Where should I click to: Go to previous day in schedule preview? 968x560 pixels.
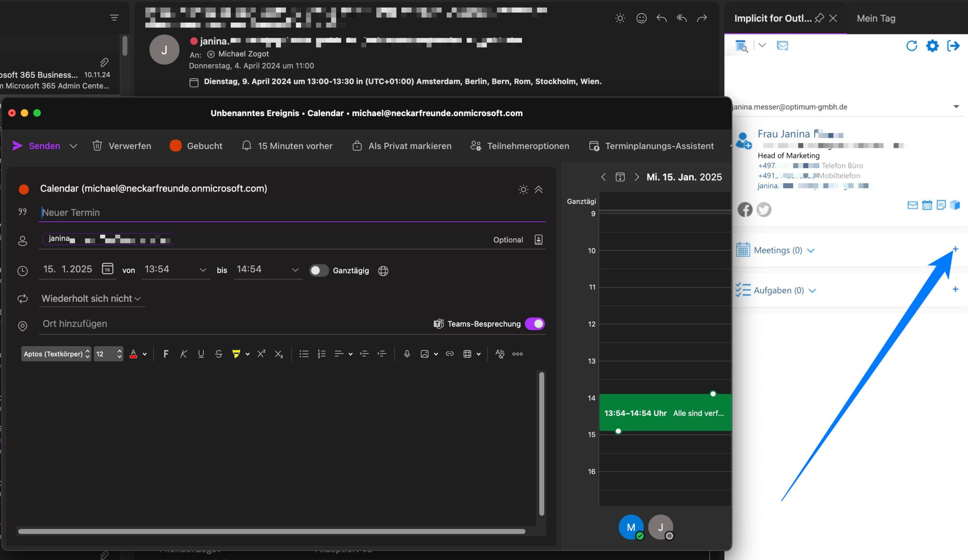point(603,177)
